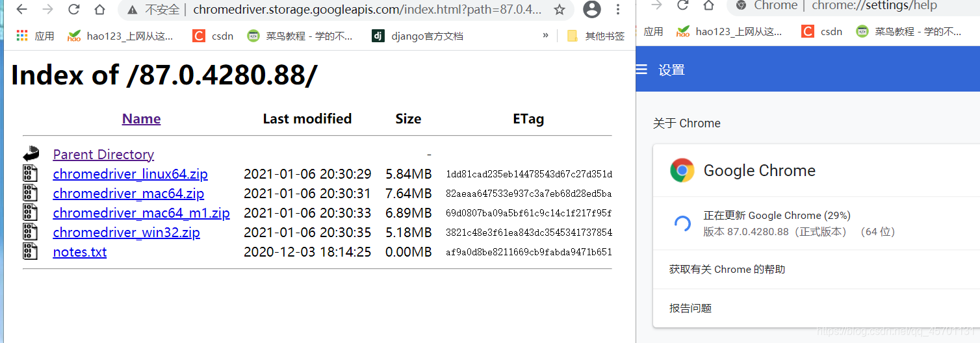The image size is (980, 343).
Task: Click the 5.84MB size value
Action: [x=409, y=174]
